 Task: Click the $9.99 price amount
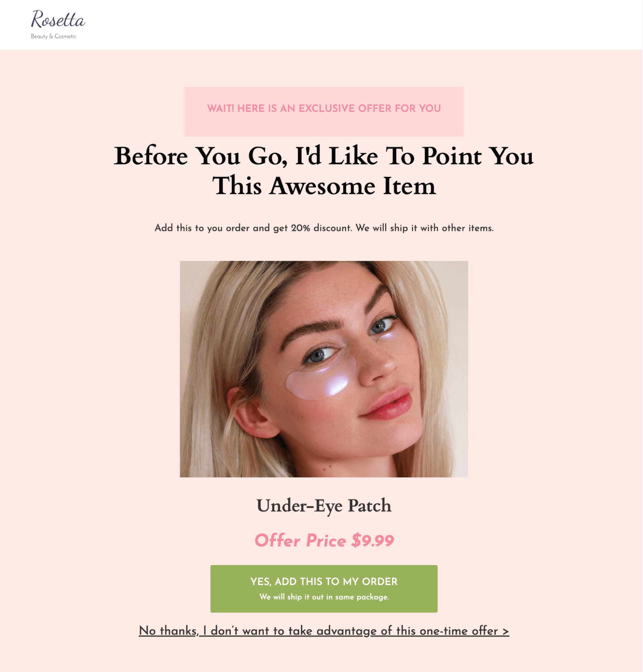pyautogui.click(x=373, y=541)
